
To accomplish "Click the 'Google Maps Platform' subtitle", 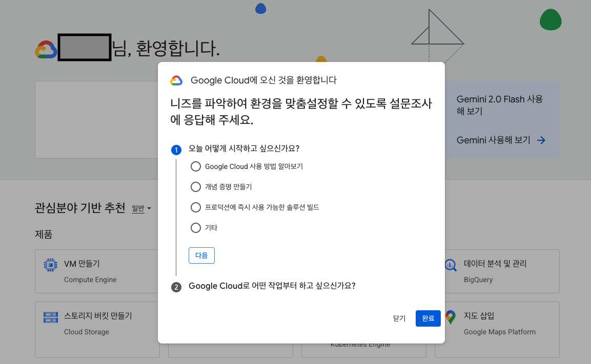I will coord(500,332).
